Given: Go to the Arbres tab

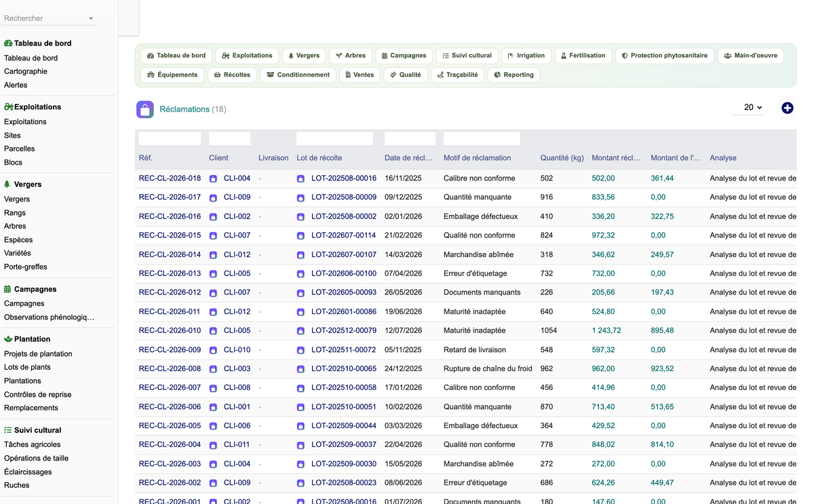Looking at the screenshot, I should 351,56.
